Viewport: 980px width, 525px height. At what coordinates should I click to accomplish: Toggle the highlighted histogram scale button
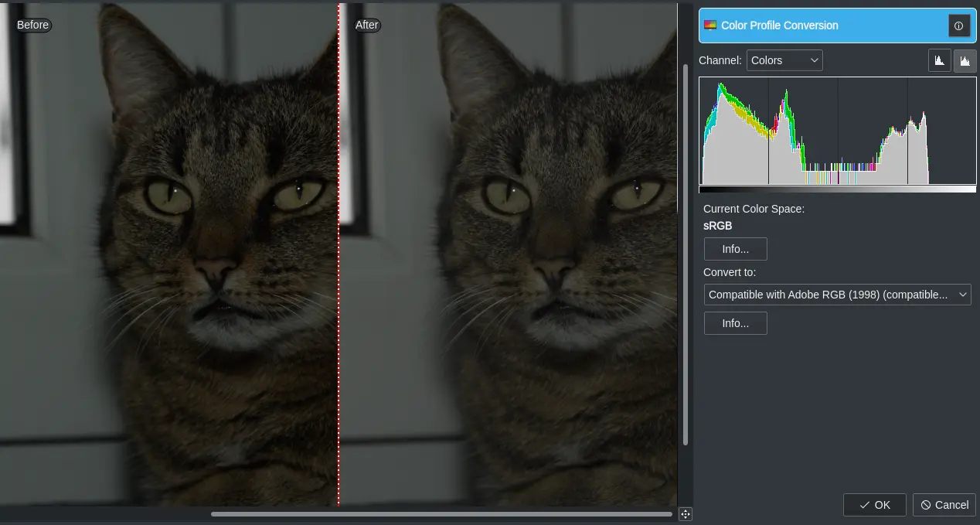coord(965,60)
